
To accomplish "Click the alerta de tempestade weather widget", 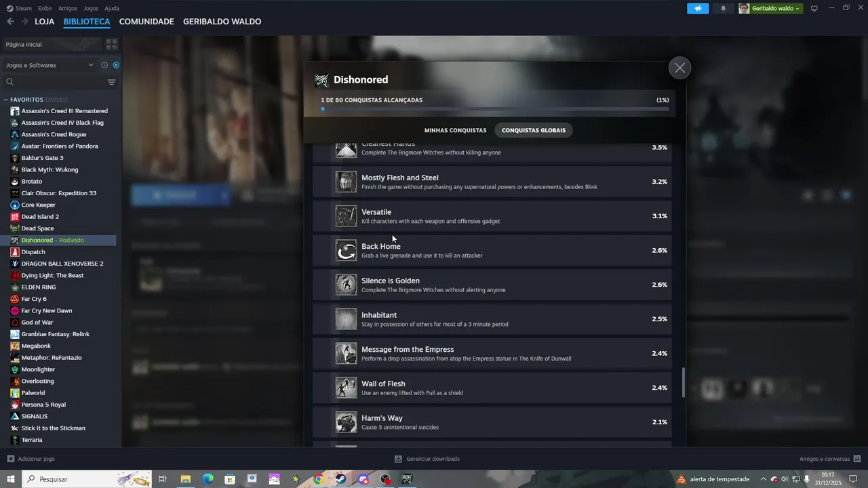I will 713,479.
